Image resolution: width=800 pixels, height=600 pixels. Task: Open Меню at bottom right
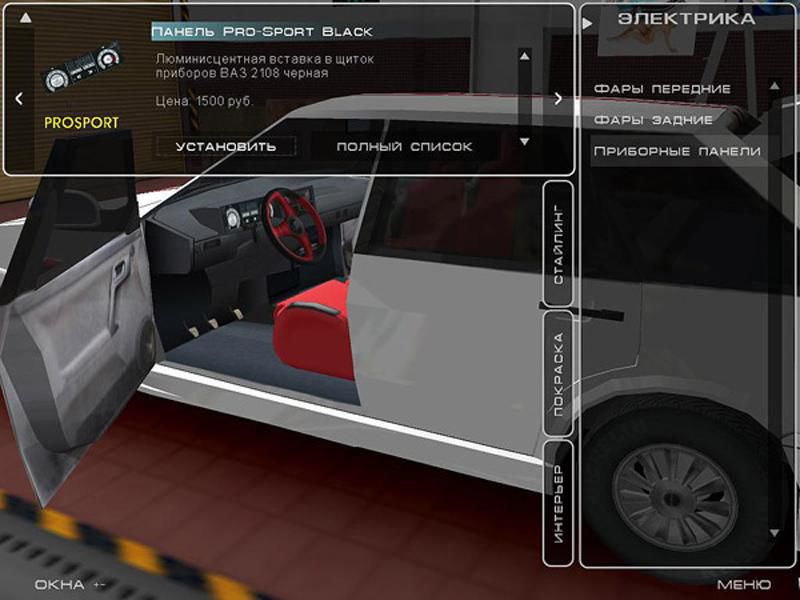pos(743,584)
